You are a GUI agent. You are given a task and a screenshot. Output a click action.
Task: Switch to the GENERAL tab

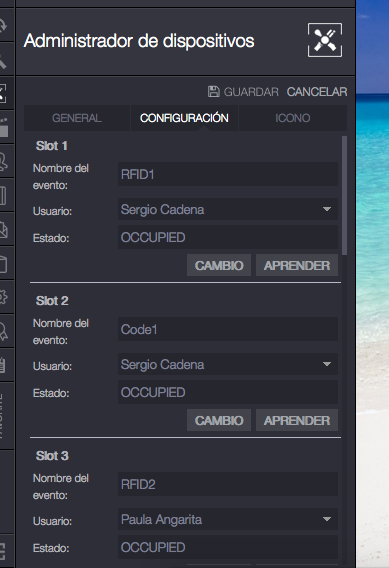(x=77, y=118)
